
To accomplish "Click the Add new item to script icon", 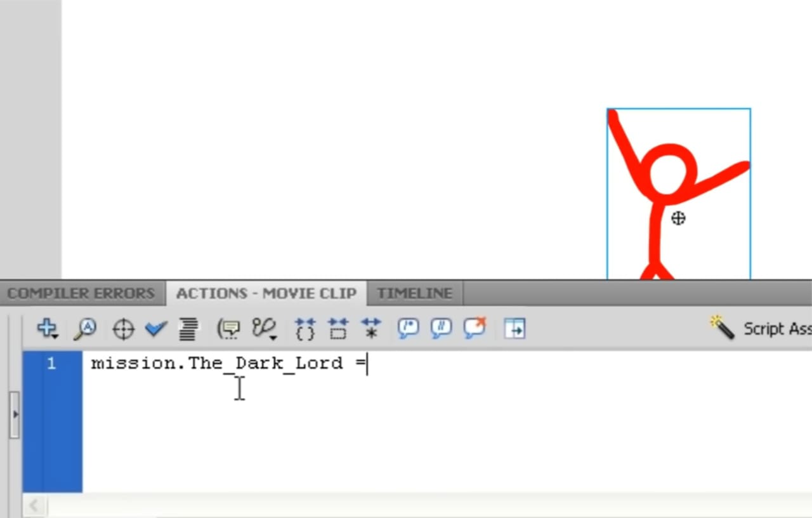I will point(47,329).
